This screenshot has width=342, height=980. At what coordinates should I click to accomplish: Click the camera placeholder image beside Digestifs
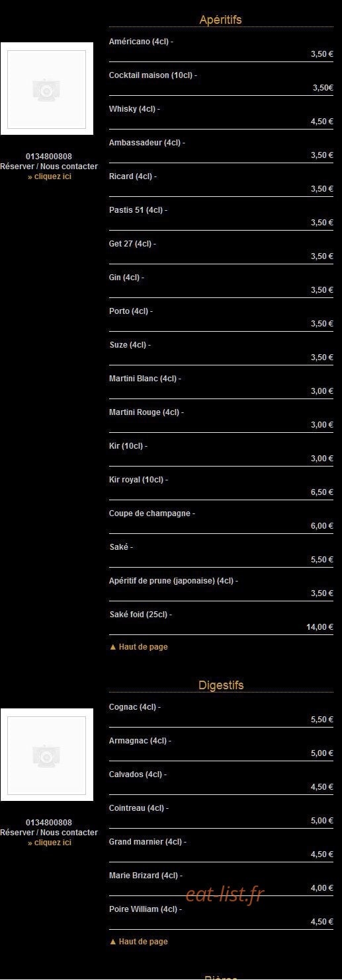coord(46,755)
